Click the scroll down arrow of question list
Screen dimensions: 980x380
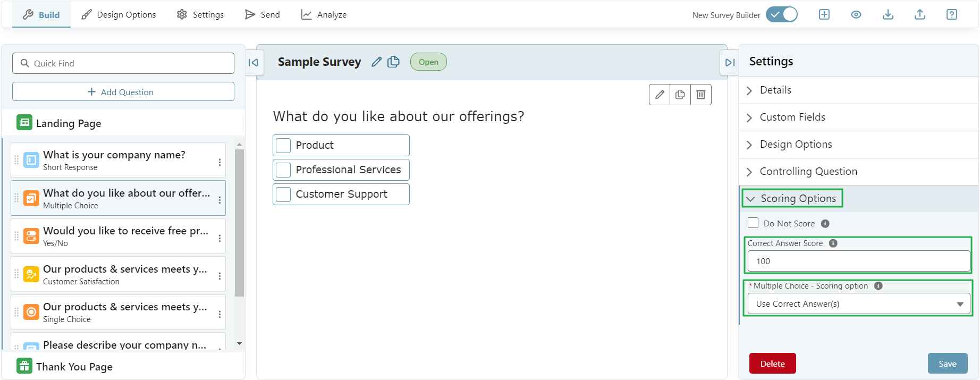point(239,344)
